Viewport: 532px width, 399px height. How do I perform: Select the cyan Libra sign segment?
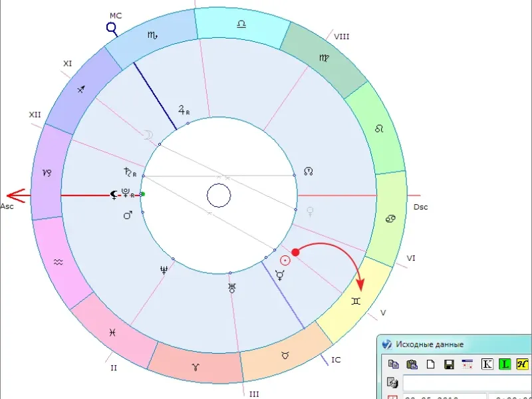tap(241, 24)
